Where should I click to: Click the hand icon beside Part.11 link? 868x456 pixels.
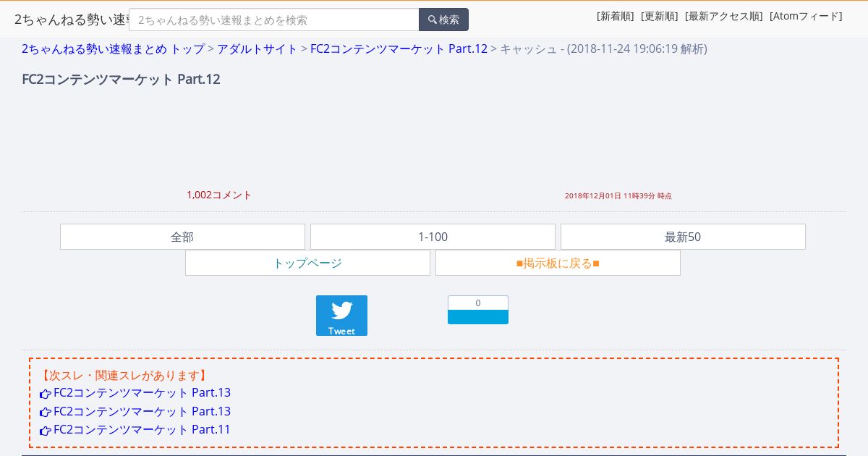pyautogui.click(x=46, y=431)
